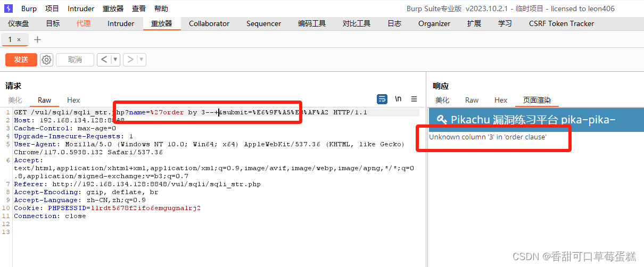The height and width of the screenshot is (267, 644).
Task: Open the Burp menu
Action: point(29,9)
